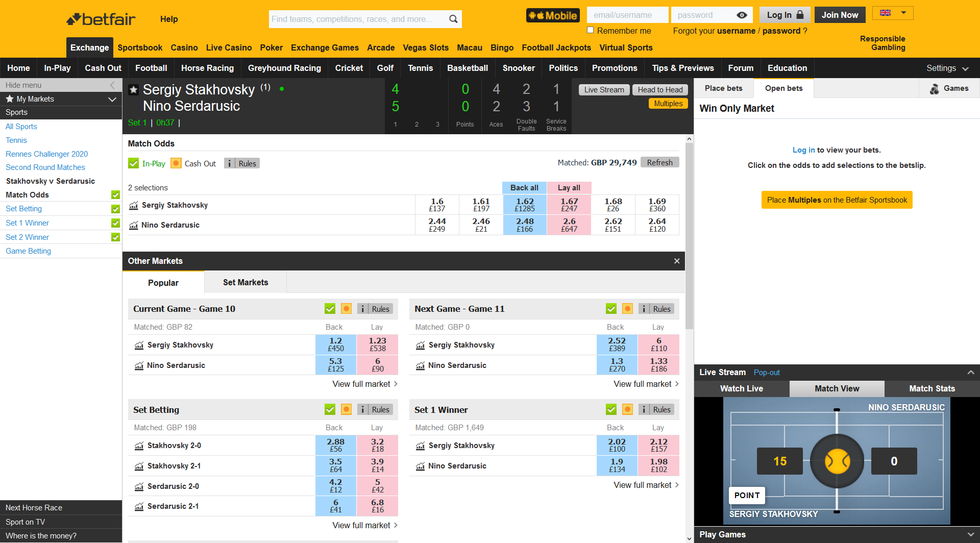Open the Games icon in the betslip header

(934, 89)
